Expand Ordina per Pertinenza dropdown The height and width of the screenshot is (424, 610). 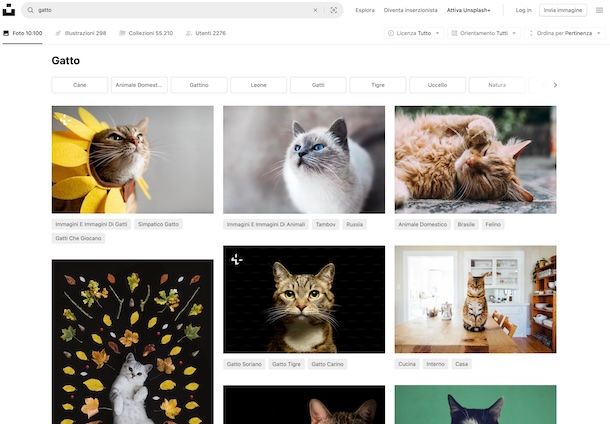pos(564,33)
